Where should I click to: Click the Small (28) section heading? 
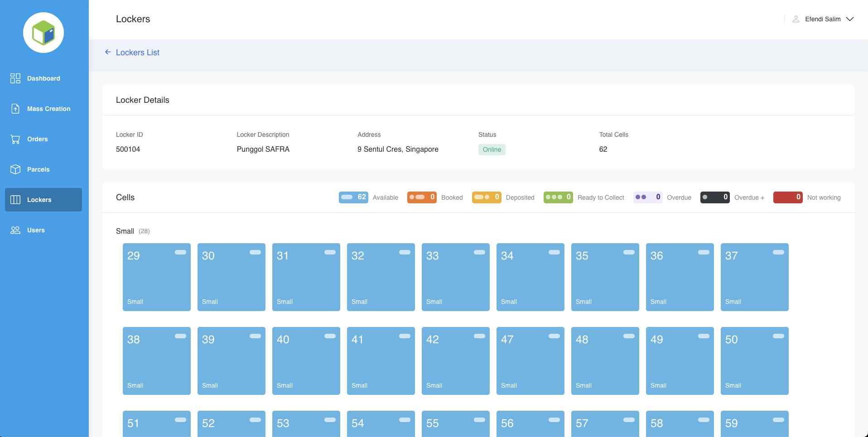coord(133,231)
